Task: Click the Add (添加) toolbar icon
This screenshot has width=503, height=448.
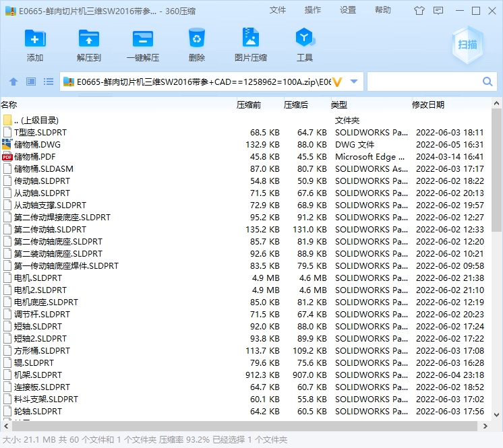Action: pyautogui.click(x=35, y=39)
